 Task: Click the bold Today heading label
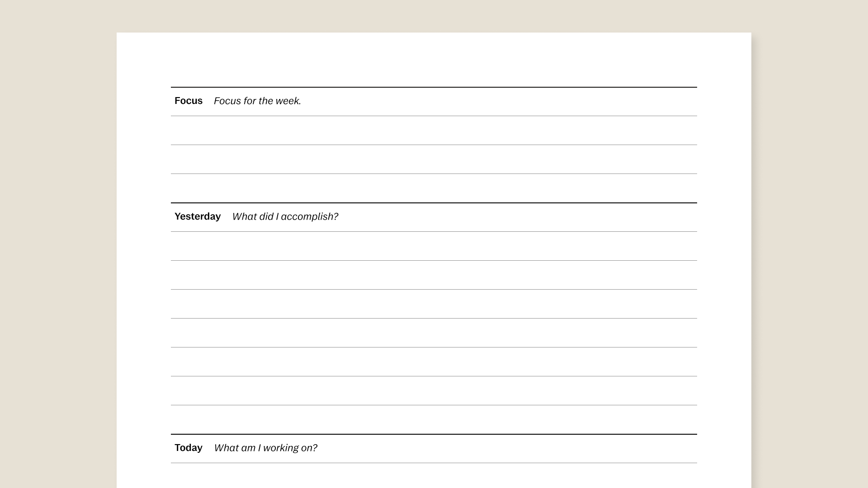[x=189, y=448]
